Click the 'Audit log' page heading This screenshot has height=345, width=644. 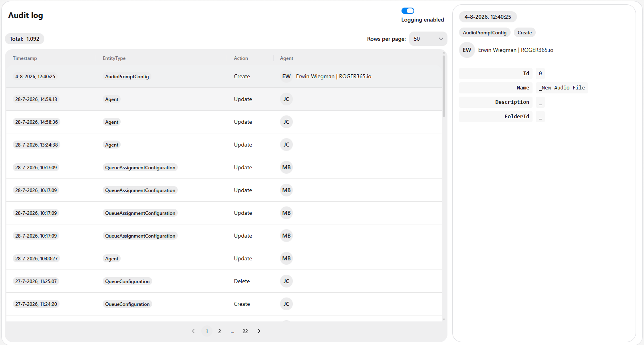[x=26, y=15]
